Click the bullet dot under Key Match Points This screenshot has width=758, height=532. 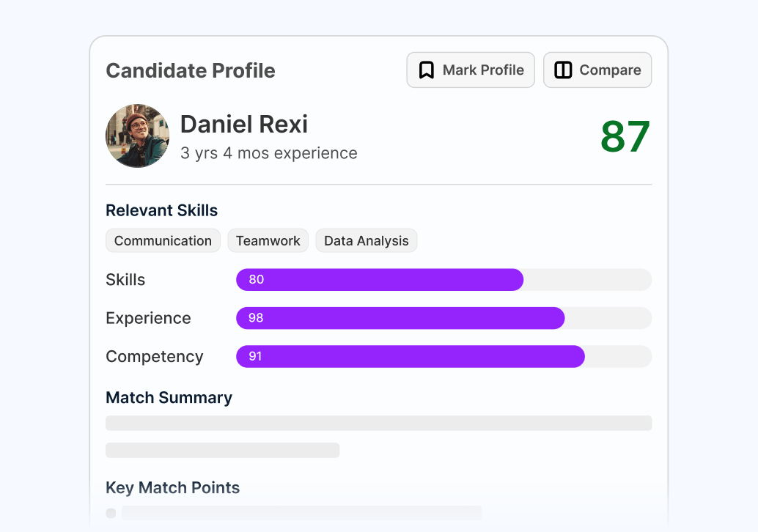pos(111,513)
